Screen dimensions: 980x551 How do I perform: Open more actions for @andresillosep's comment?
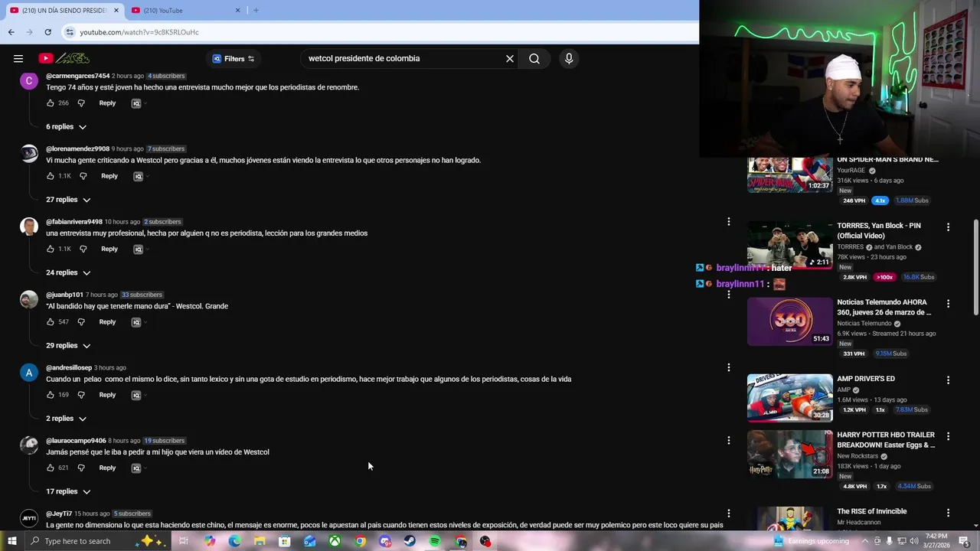(729, 367)
